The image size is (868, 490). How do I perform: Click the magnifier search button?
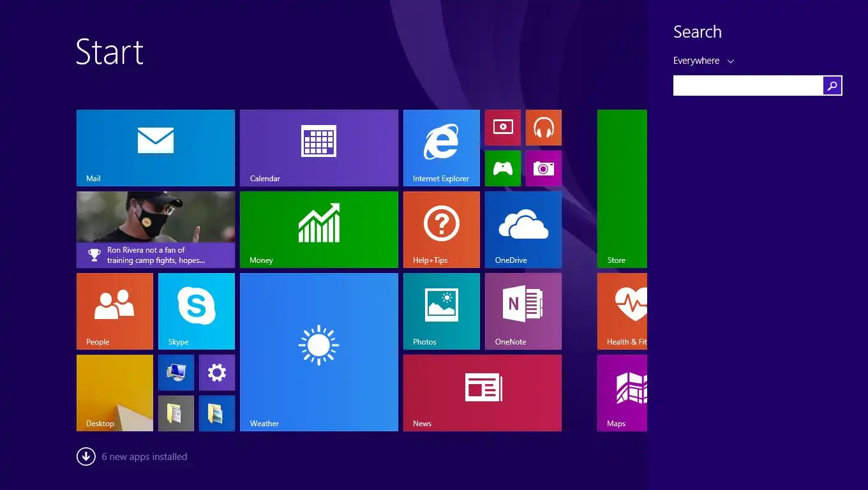click(x=832, y=85)
